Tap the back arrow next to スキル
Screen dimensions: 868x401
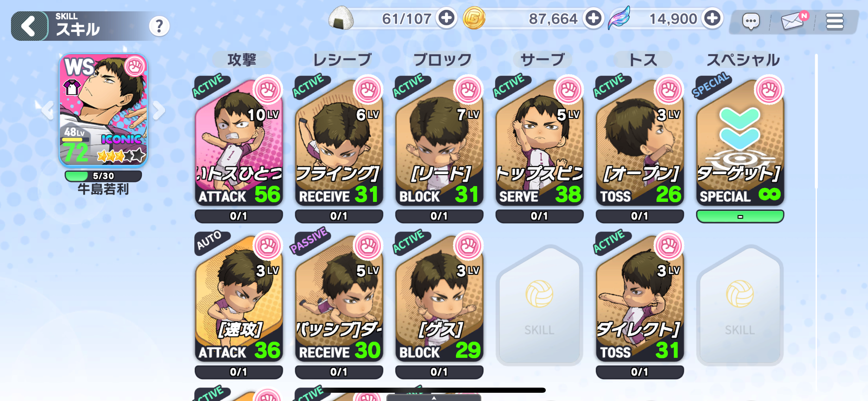pos(29,26)
